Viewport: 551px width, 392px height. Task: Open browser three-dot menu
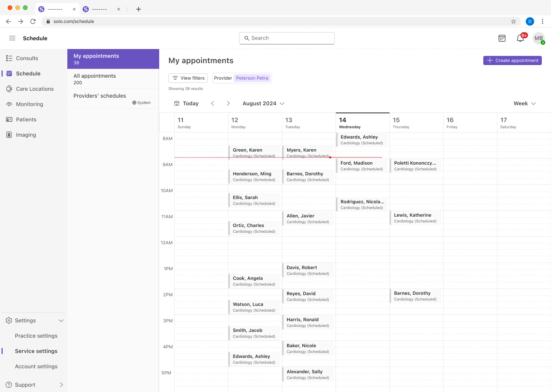pyautogui.click(x=543, y=21)
